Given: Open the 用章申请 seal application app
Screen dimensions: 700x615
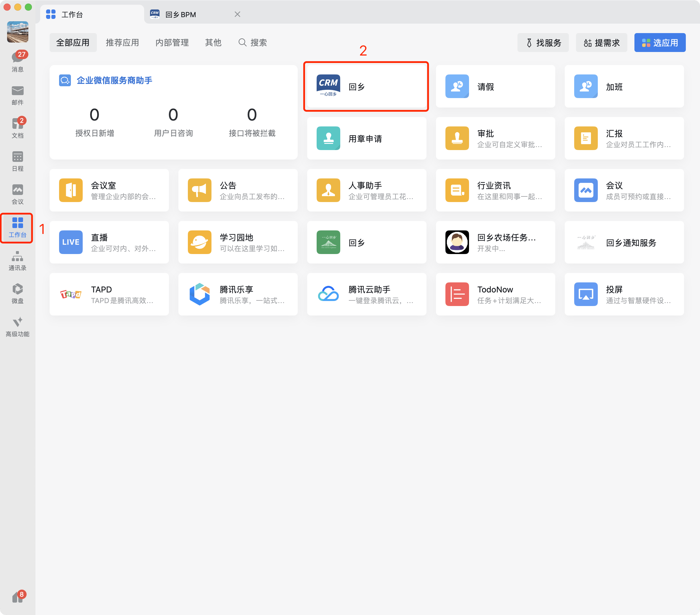Looking at the screenshot, I should tap(366, 138).
